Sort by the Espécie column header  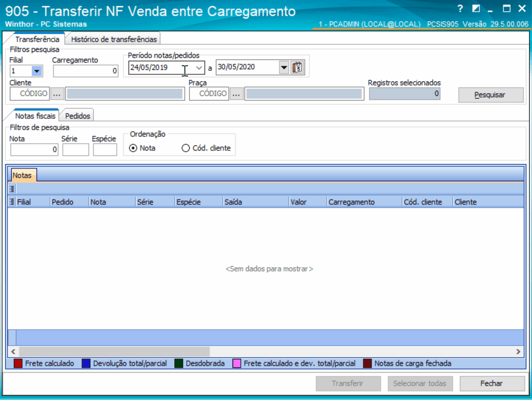(x=199, y=202)
